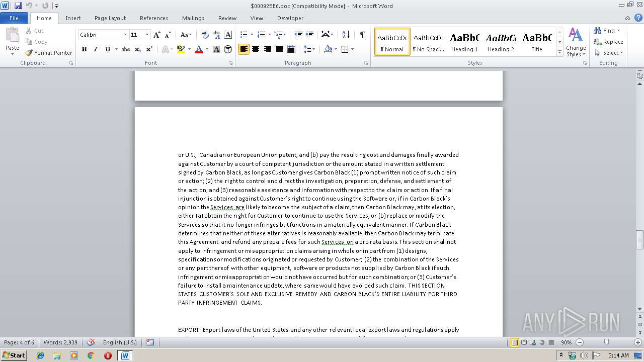Toggle Underline formatting
This screenshot has height=362, width=644.
tap(108, 49)
